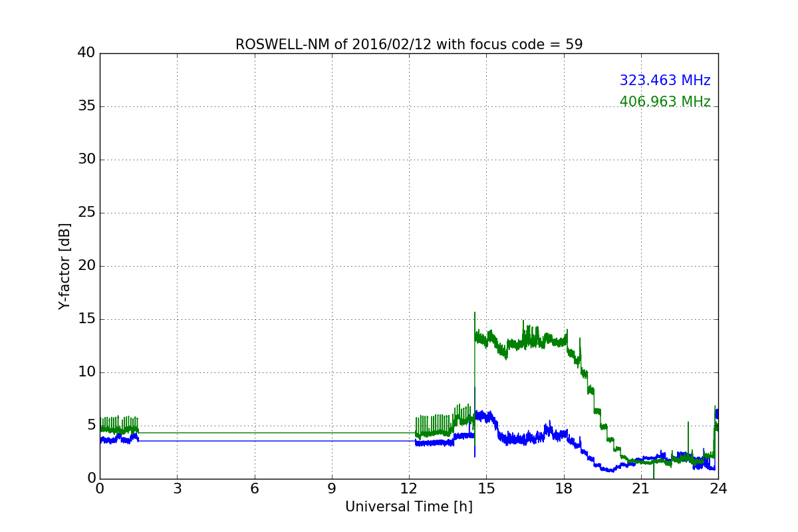
Task: Click the 'Y-factor [dB]' axis label
Action: tap(65, 266)
